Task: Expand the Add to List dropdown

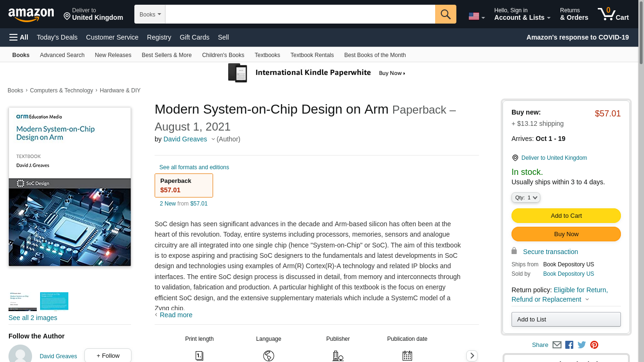Action: (566, 319)
